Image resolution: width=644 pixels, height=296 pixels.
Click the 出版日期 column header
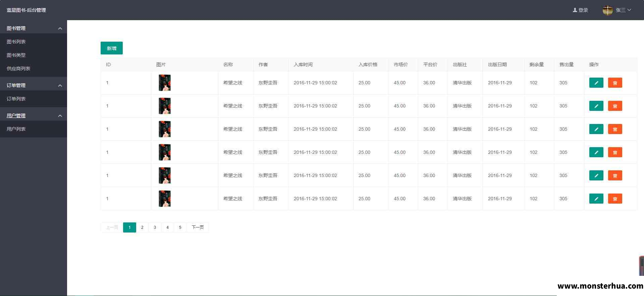pos(497,65)
